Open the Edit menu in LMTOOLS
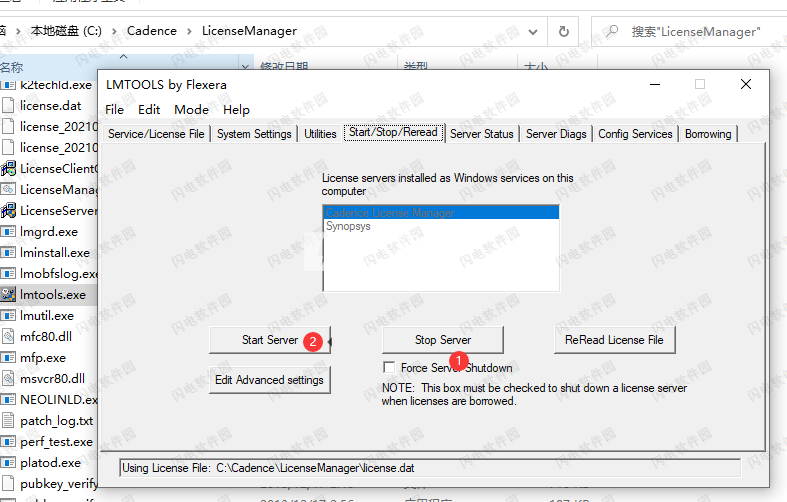 149,109
